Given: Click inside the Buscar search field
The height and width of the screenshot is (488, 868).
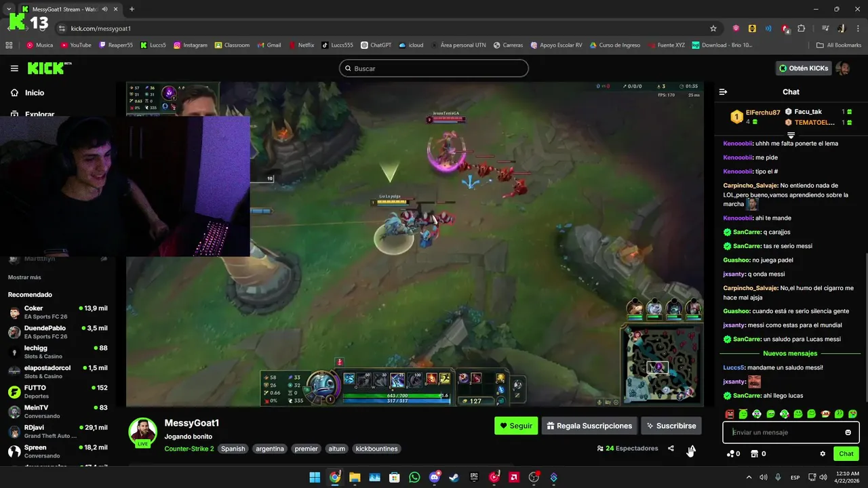Looking at the screenshot, I should coord(434,68).
